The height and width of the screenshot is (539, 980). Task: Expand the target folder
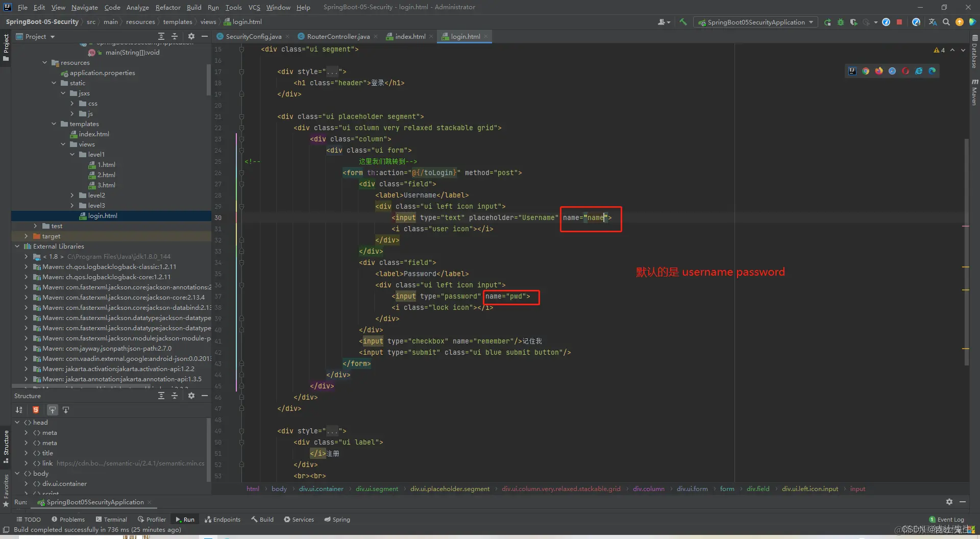pos(26,236)
